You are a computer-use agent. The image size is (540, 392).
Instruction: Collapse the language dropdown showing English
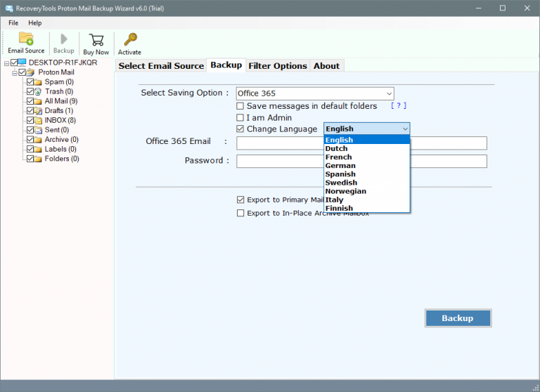(366, 129)
